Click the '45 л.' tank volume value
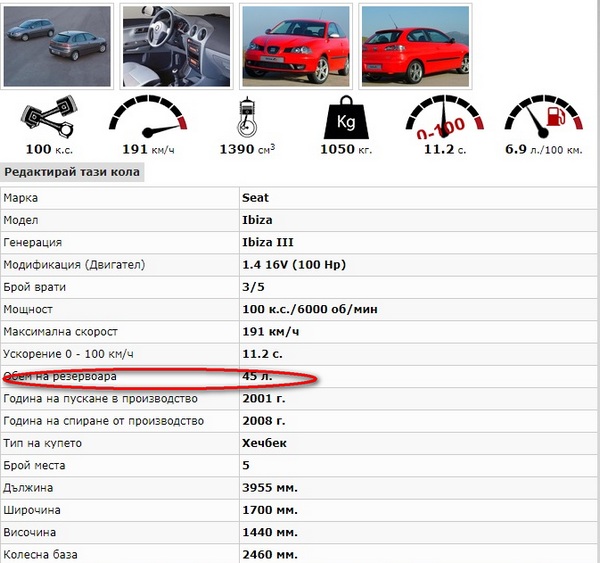 pyautogui.click(x=257, y=377)
